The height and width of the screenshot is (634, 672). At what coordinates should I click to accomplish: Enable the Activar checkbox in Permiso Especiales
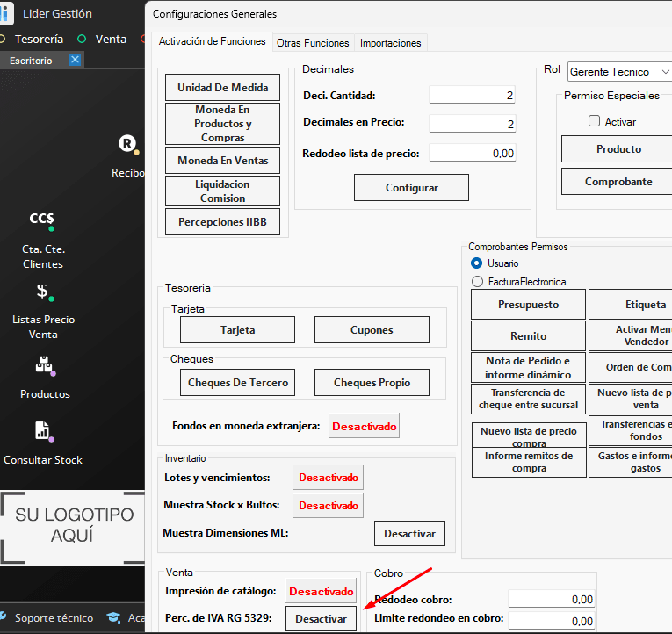[595, 121]
